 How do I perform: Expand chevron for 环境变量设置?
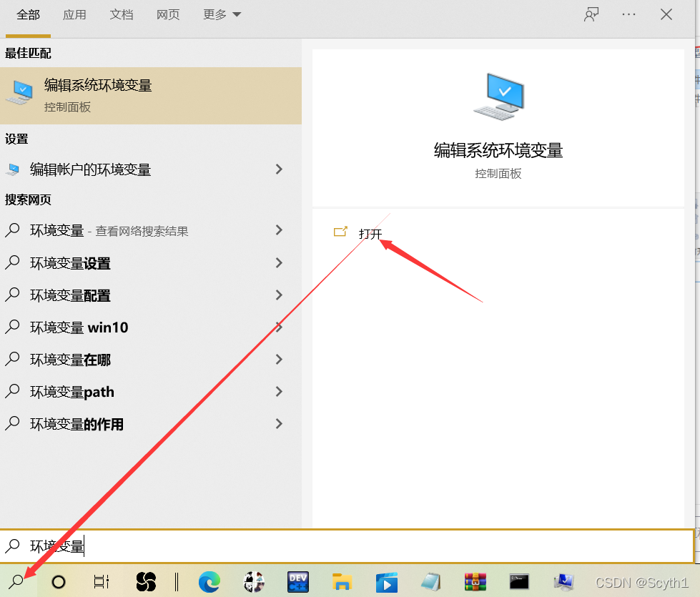tap(279, 262)
